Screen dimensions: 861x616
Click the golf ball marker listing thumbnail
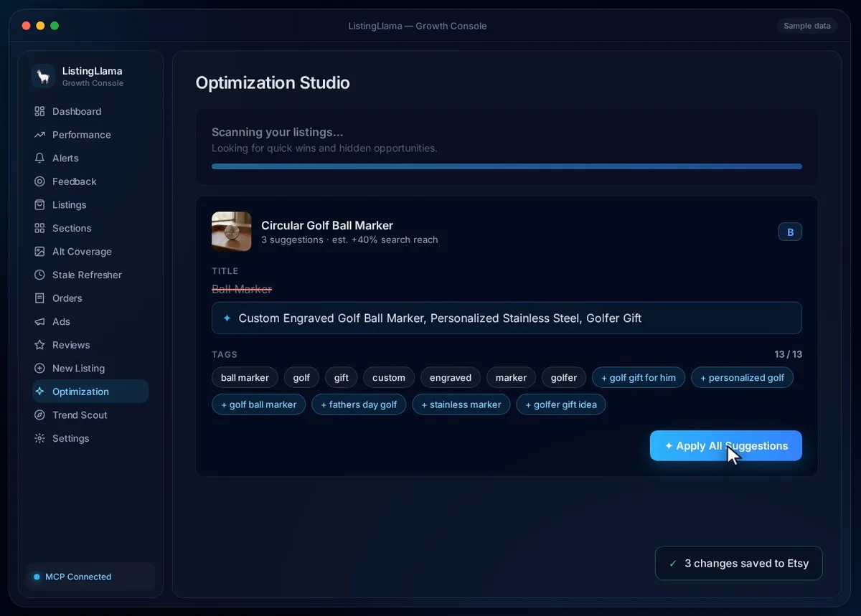[x=231, y=231]
